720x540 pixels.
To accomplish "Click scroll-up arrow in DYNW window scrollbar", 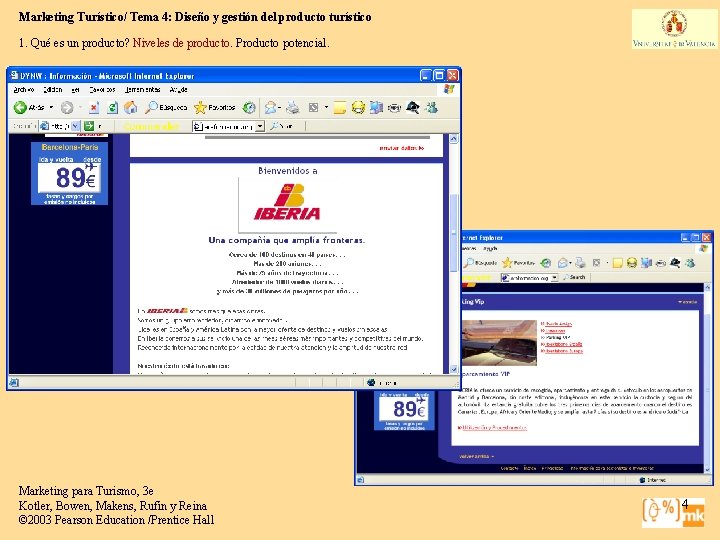I will pos(454,139).
